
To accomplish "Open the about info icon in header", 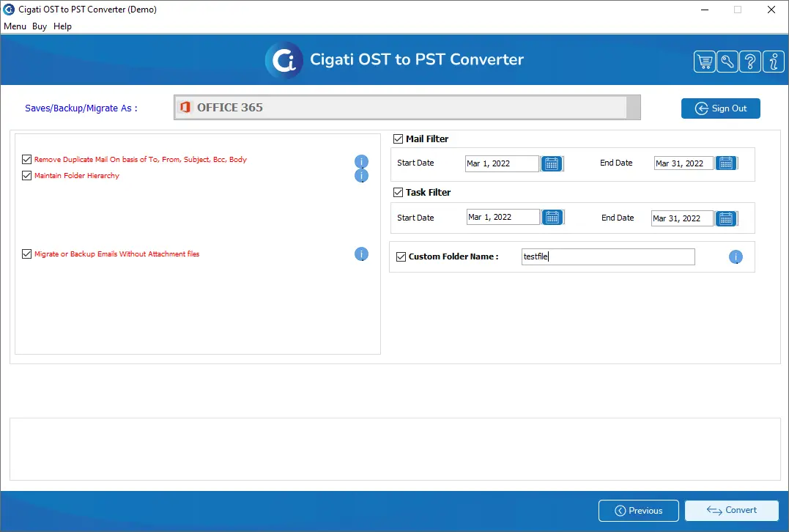I will pyautogui.click(x=774, y=62).
